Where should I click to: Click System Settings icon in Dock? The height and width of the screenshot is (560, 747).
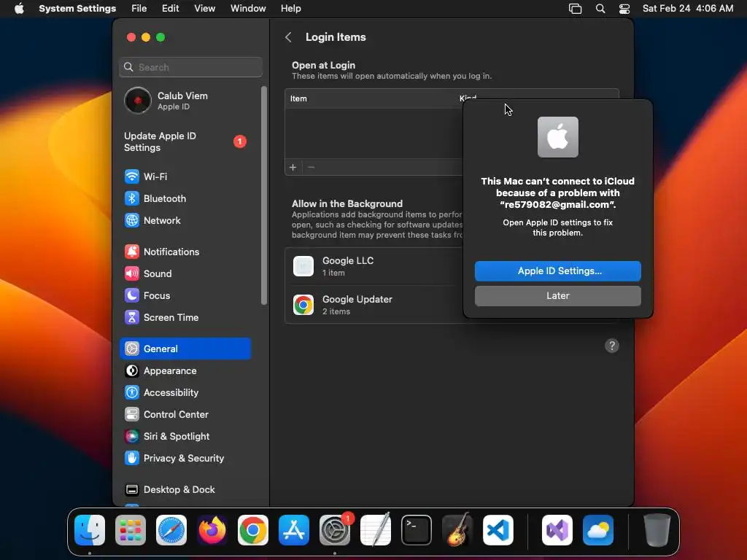click(x=334, y=530)
